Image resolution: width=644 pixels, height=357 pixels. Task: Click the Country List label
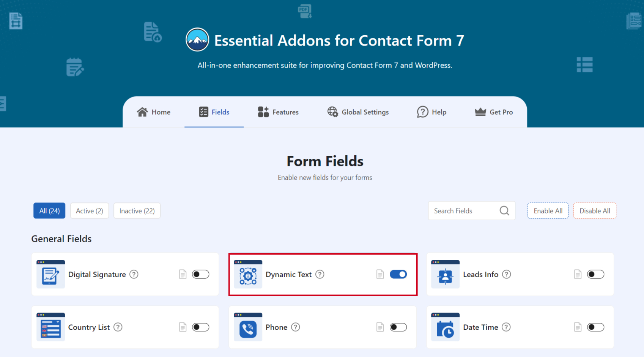point(89,327)
